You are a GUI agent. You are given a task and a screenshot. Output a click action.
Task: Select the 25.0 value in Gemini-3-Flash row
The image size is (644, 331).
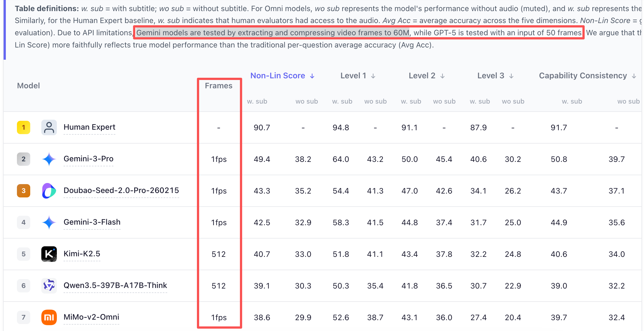coord(513,223)
